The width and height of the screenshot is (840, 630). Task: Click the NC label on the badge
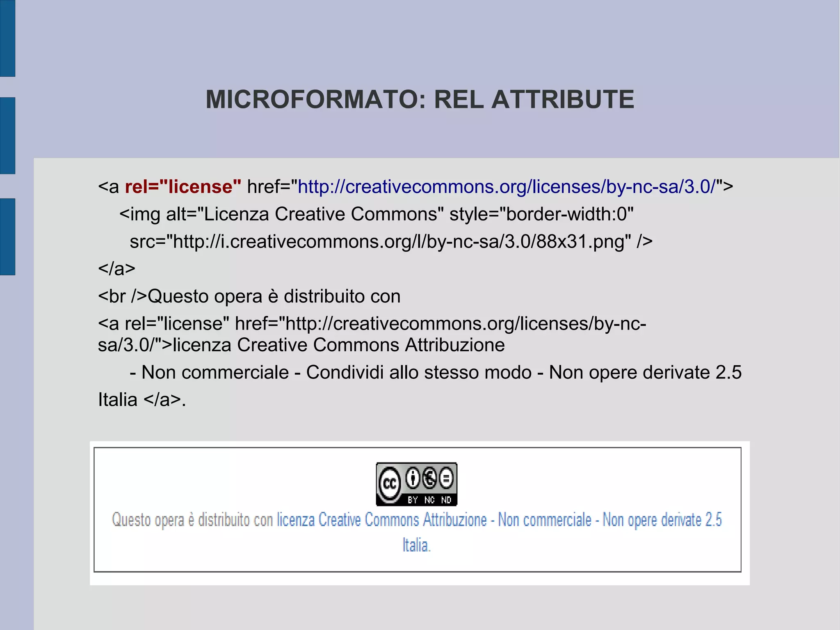click(x=429, y=499)
